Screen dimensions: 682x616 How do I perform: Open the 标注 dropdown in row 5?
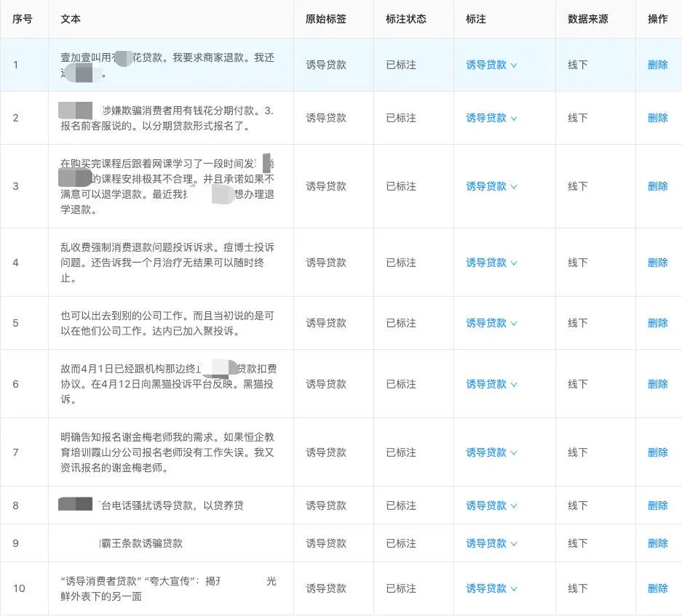click(x=491, y=323)
